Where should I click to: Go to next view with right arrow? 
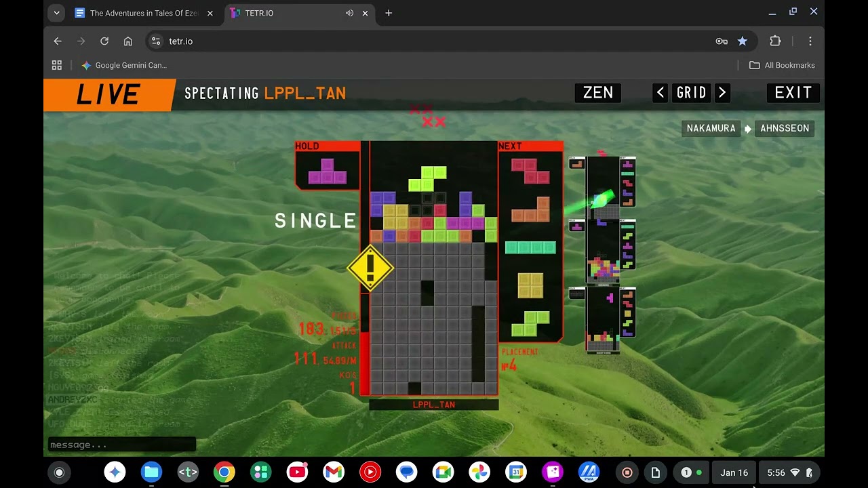coord(722,93)
